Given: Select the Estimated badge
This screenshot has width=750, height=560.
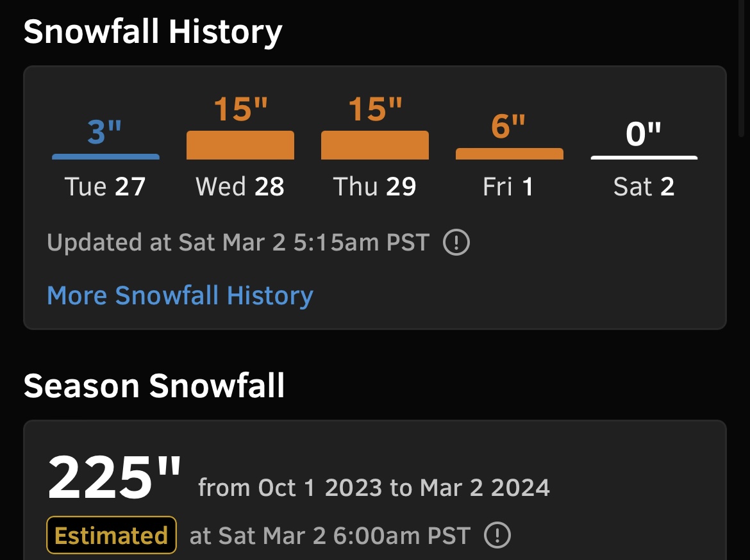Looking at the screenshot, I should click(x=112, y=535).
